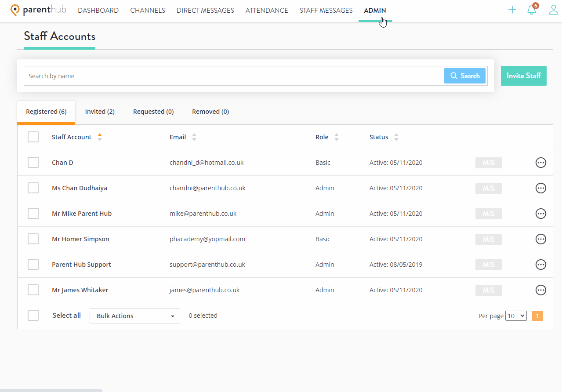Click the MIS badge for Parent Hub Support
Image resolution: width=562 pixels, height=392 pixels.
click(489, 265)
